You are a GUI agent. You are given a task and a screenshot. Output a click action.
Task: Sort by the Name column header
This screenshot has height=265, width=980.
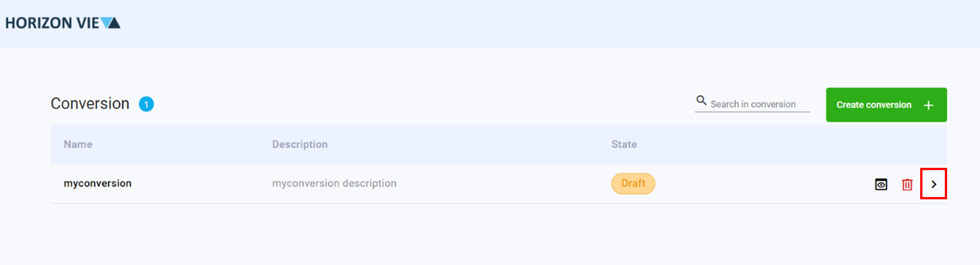(78, 144)
